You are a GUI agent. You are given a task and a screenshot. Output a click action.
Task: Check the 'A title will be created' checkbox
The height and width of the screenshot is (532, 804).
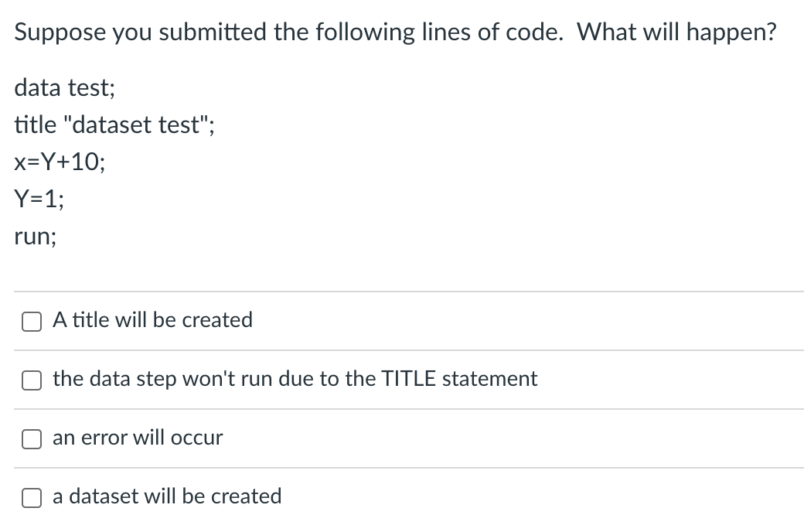pyautogui.click(x=32, y=322)
